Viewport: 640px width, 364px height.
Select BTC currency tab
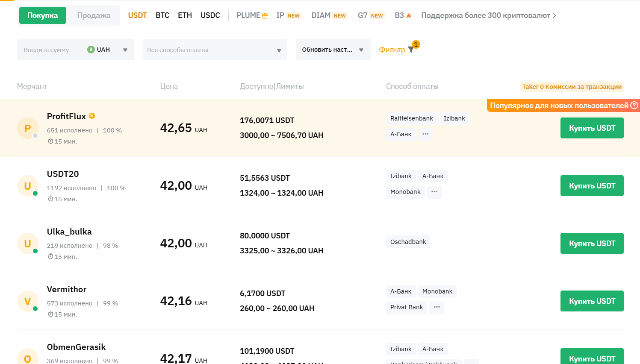pos(162,15)
